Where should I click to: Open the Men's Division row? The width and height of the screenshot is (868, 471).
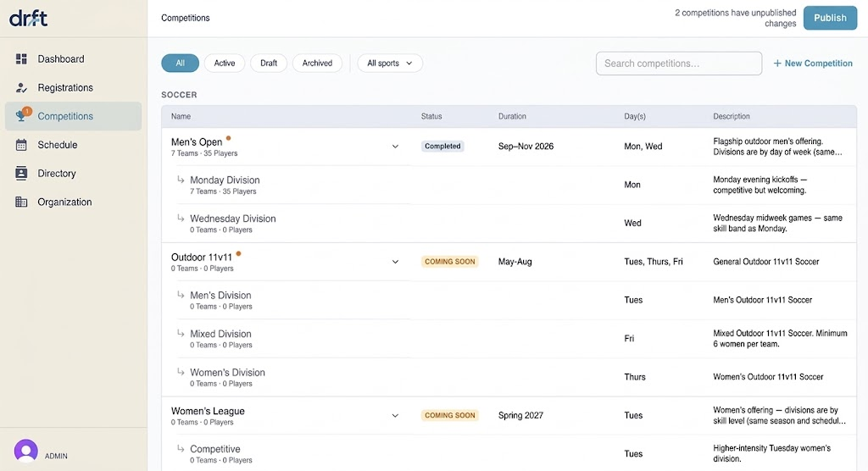pyautogui.click(x=509, y=300)
